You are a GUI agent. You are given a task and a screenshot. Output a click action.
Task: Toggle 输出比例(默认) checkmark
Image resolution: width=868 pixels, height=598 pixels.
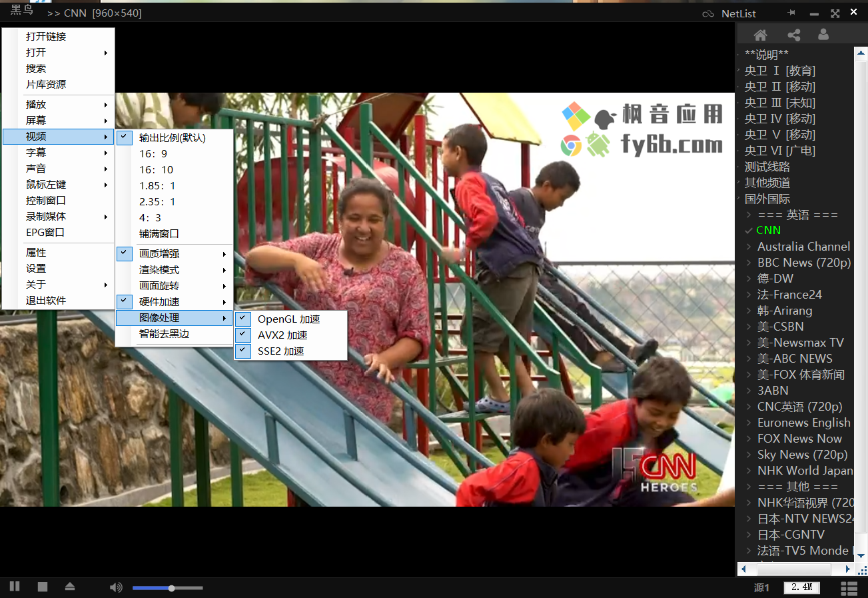coord(125,137)
